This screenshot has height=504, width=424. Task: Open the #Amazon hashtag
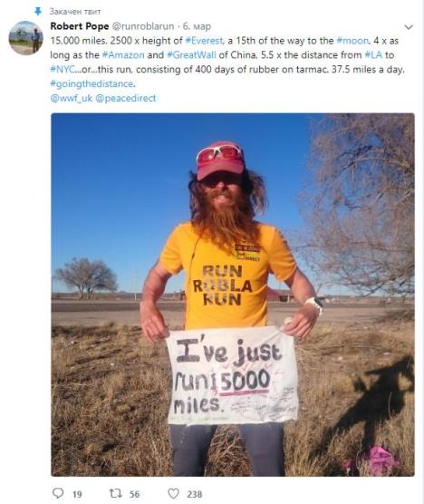(x=123, y=55)
